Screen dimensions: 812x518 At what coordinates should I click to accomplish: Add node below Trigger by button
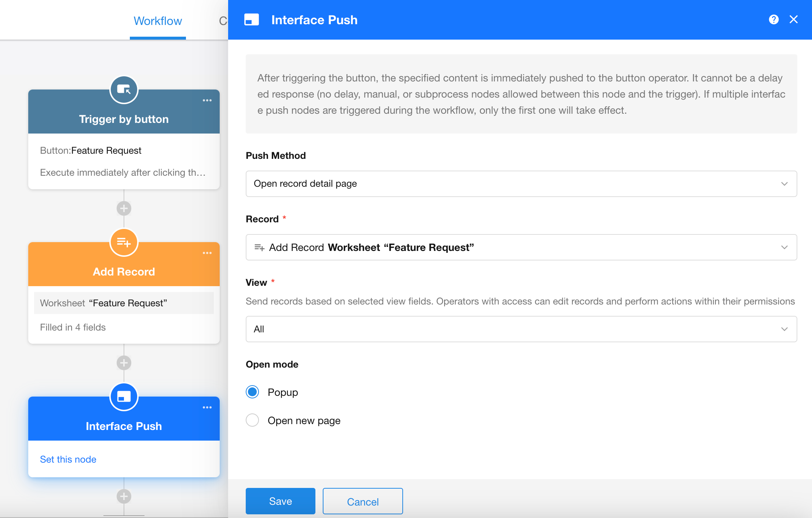click(124, 208)
